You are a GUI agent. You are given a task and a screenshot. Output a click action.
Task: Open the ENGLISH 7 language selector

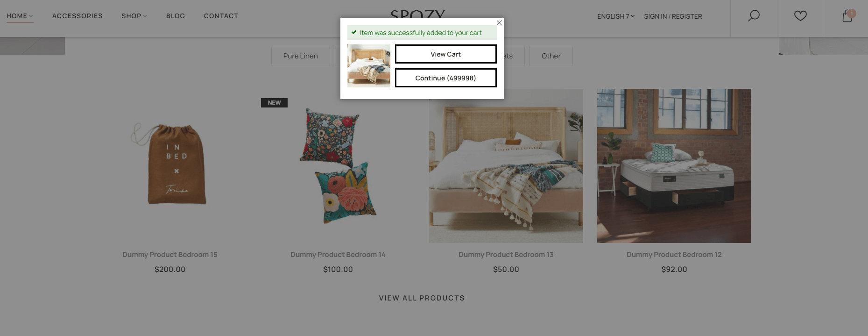tap(616, 16)
